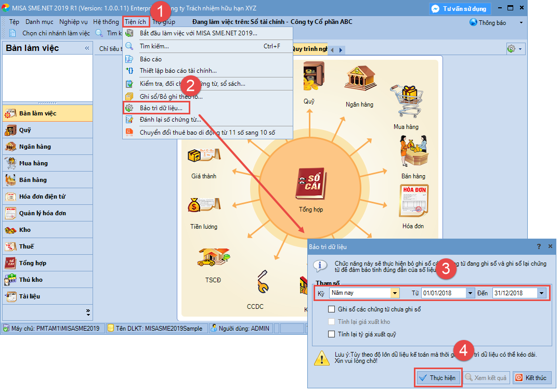Choose Bảo trì dữ liệu menu entry
The width and height of the screenshot is (560, 392).
161,108
